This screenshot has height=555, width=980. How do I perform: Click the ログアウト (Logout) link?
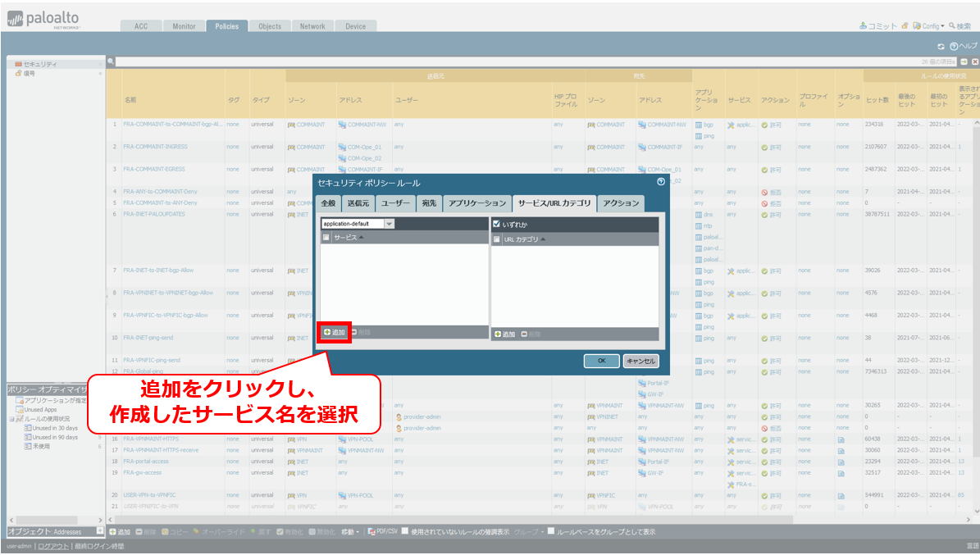(54, 546)
